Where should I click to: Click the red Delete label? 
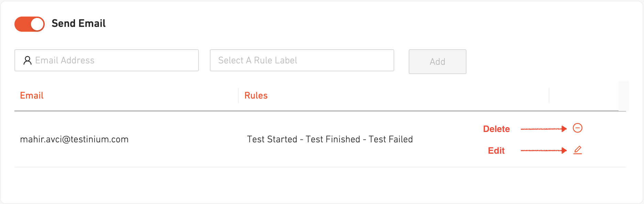point(496,129)
